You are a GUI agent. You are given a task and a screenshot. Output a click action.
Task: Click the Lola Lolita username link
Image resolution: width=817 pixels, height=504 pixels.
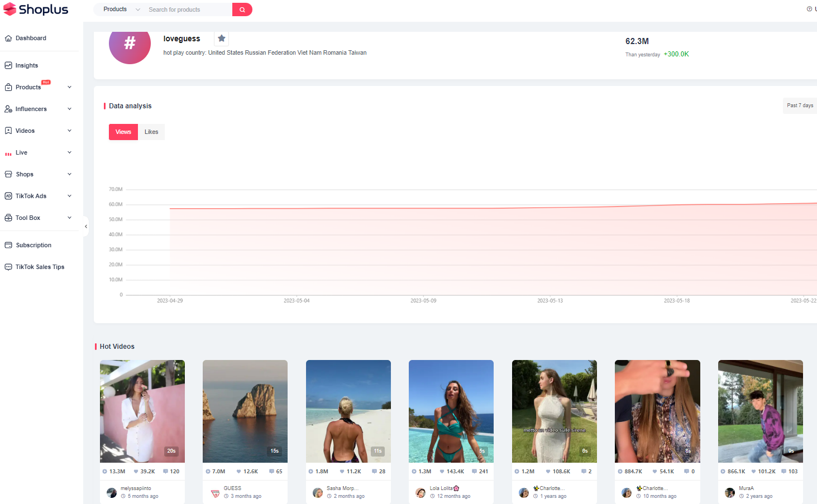point(444,488)
